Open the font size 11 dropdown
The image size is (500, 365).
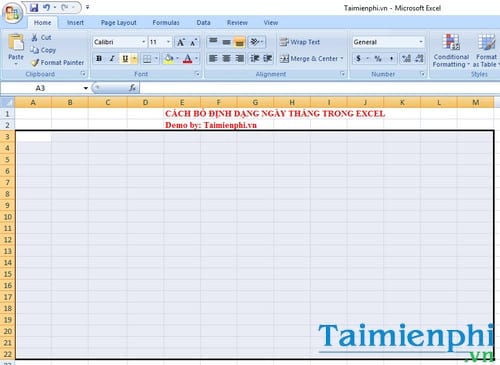[x=168, y=42]
